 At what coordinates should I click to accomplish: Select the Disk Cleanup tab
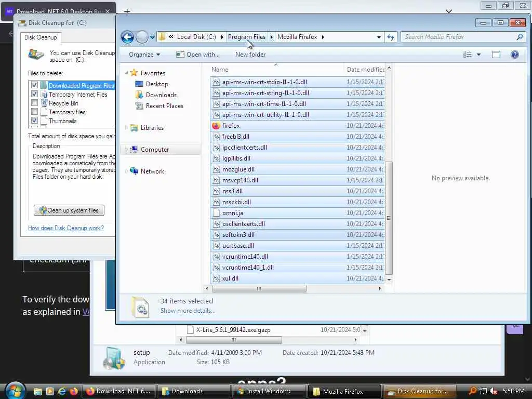pyautogui.click(x=41, y=37)
